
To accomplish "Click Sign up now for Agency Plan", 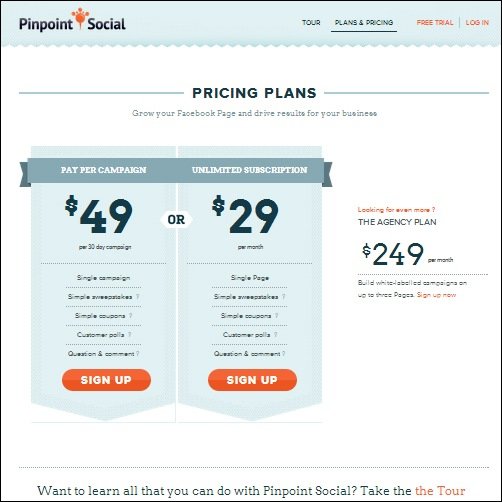I will click(x=436, y=295).
